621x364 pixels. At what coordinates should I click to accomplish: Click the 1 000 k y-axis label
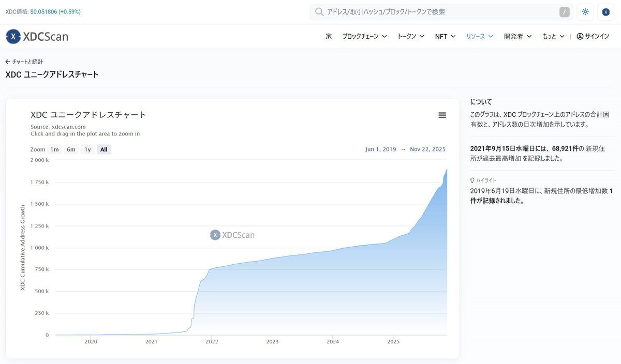point(39,248)
